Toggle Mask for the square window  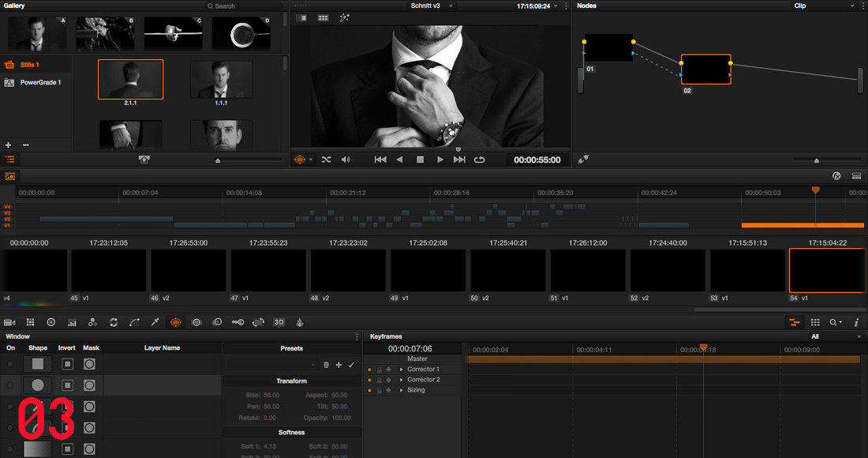point(89,364)
